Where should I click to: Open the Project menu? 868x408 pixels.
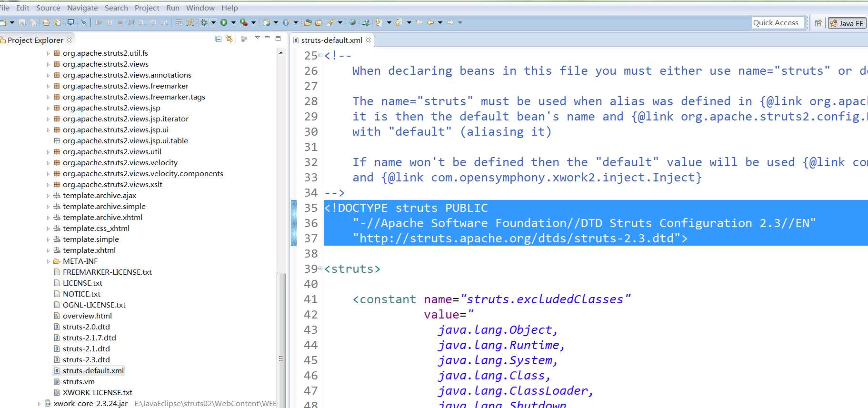tap(147, 8)
